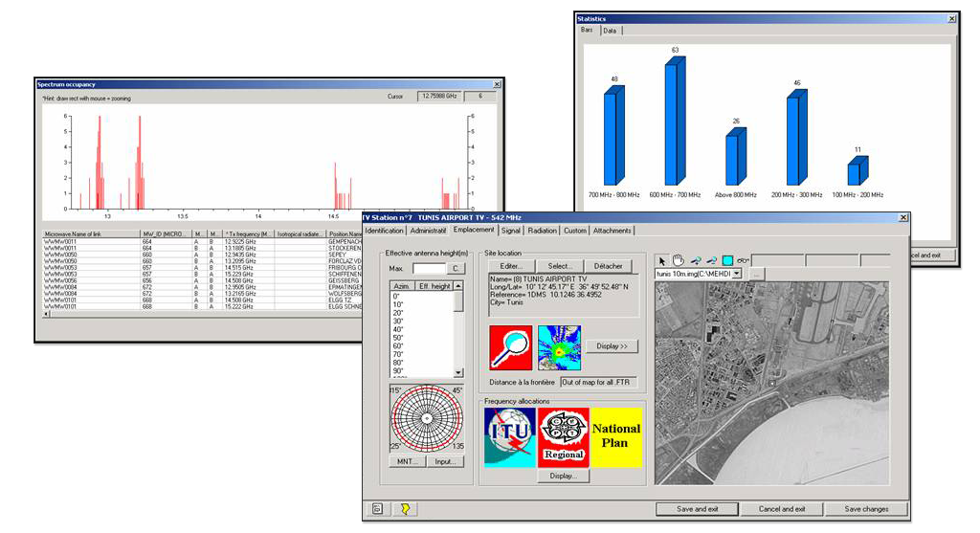980x533 pixels.
Task: Click the Microwave Name of link column header
Action: click(x=91, y=234)
